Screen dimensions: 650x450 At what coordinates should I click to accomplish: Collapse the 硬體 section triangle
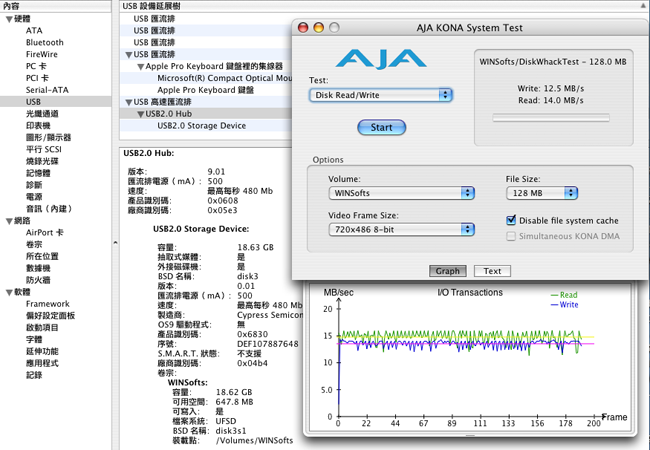9,19
